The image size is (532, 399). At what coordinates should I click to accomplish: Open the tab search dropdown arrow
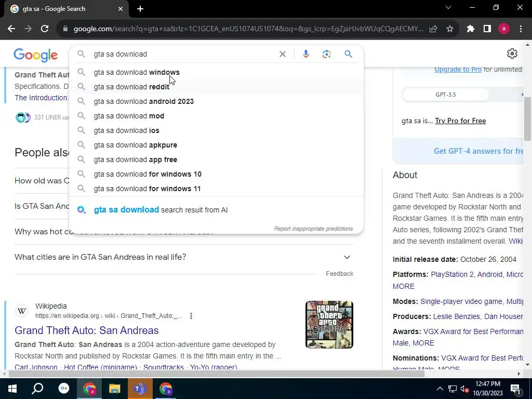pos(448,7)
